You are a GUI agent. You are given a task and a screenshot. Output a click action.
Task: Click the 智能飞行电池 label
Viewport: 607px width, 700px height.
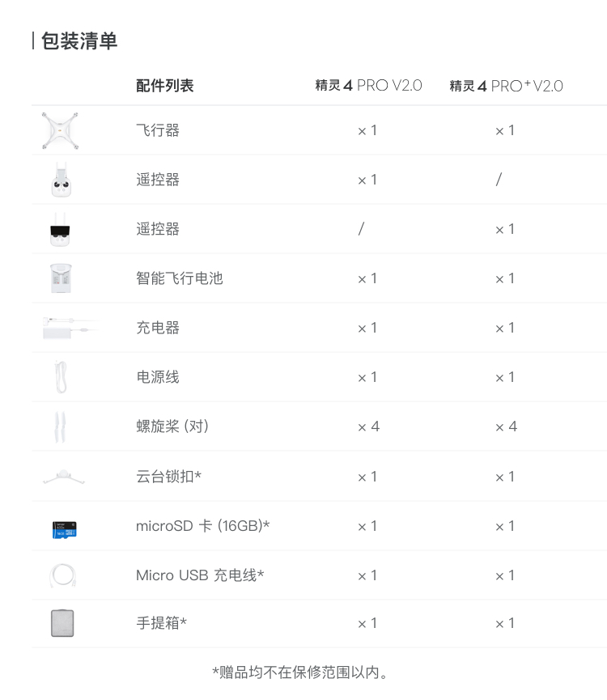(x=180, y=278)
